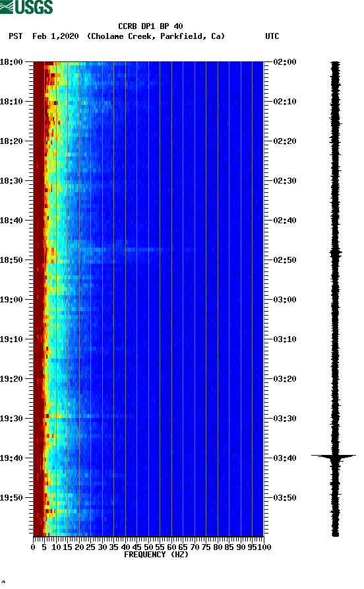Click the '19:50' PST time label

(x=11, y=498)
